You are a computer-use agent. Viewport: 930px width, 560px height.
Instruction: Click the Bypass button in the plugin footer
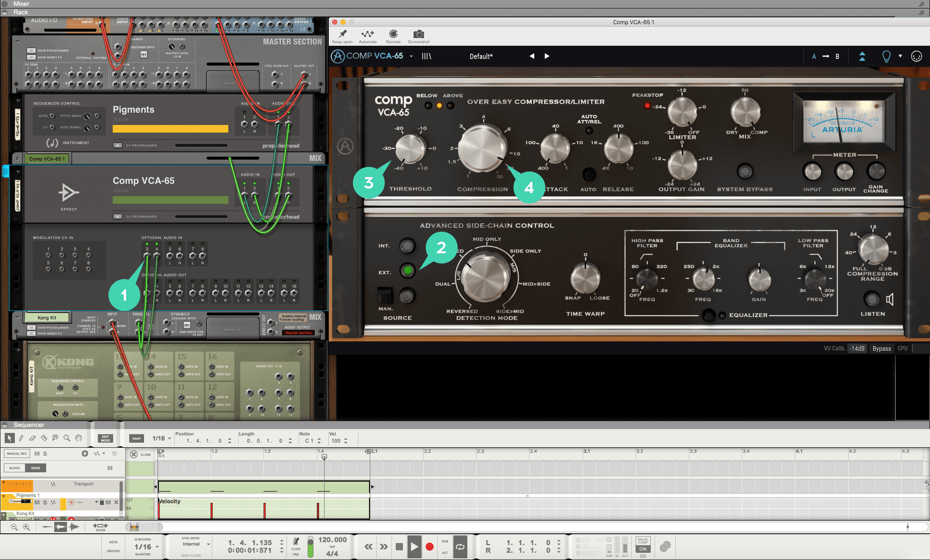pos(882,348)
